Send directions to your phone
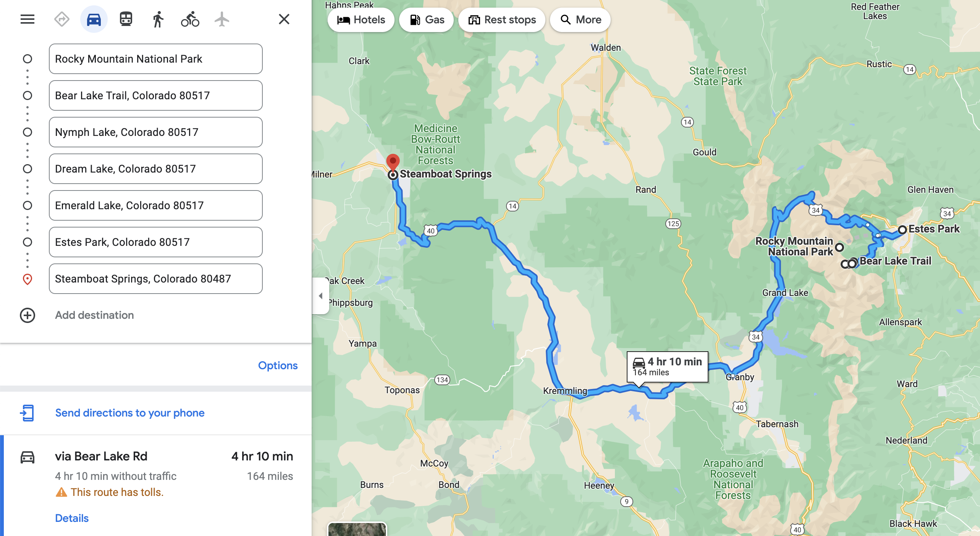Screen dimensions: 980x536 pyautogui.click(x=130, y=413)
